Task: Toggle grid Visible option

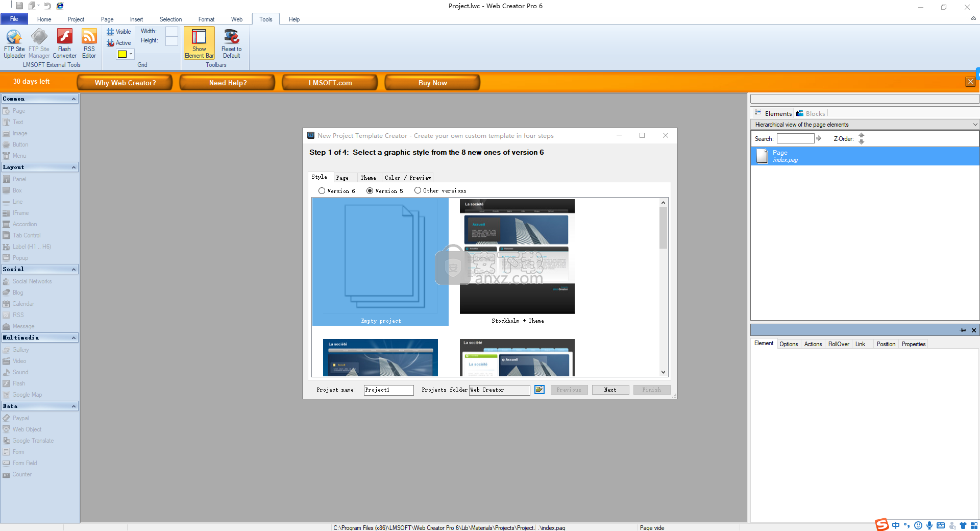Action: tap(119, 32)
